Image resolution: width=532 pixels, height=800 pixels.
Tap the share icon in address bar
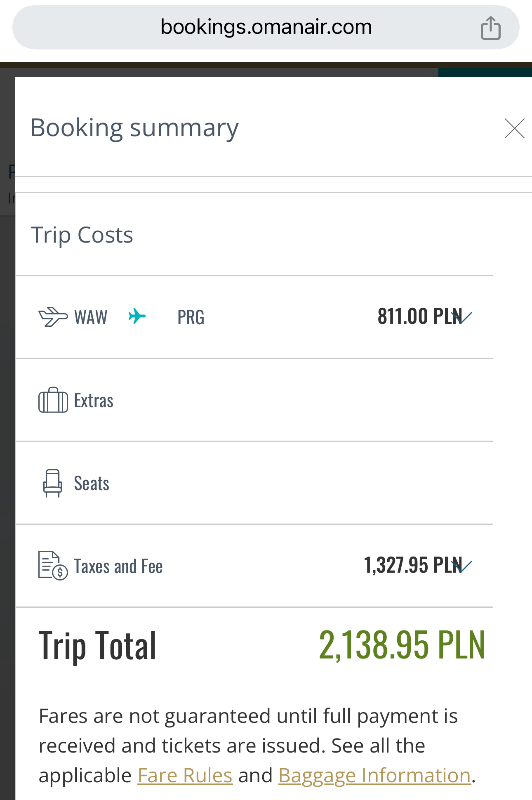[490, 28]
